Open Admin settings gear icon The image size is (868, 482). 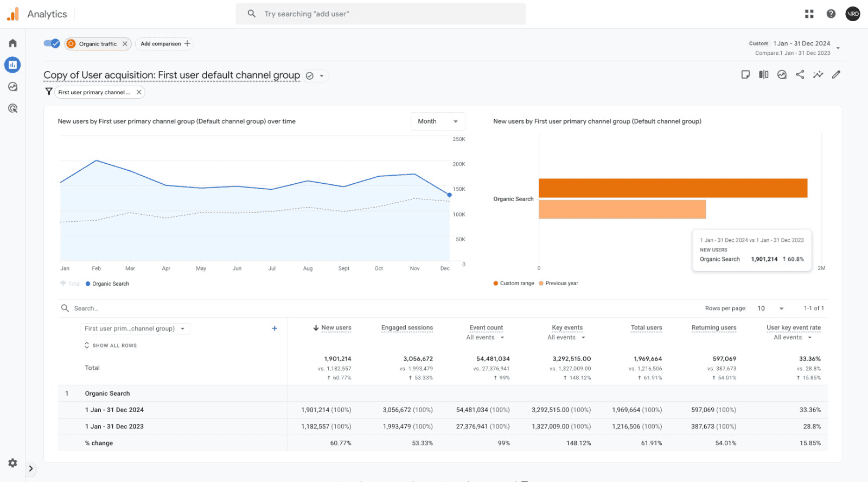(x=12, y=463)
